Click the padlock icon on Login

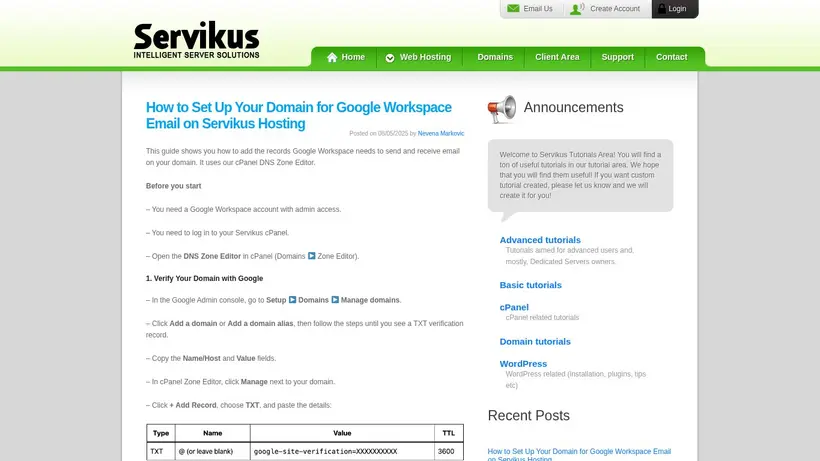662,8
